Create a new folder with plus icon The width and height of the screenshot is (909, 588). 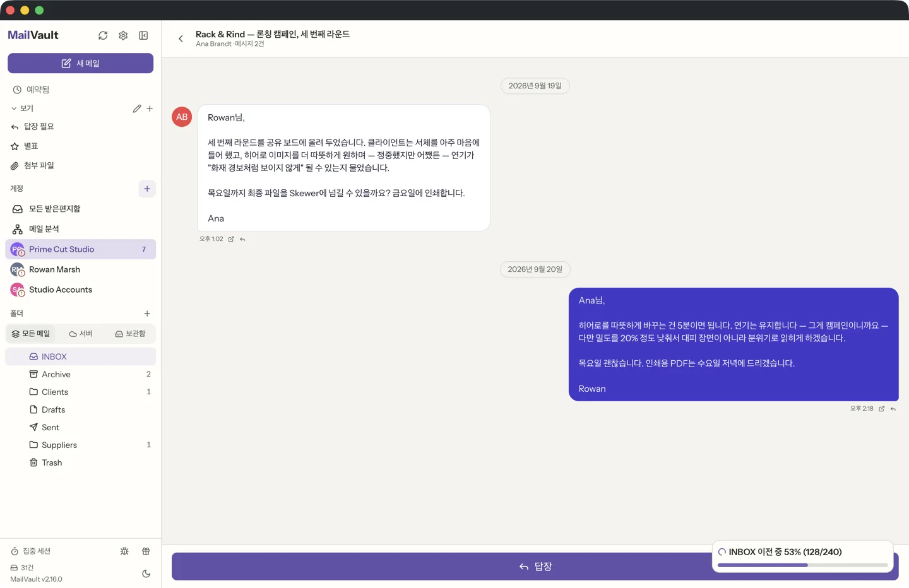coord(147,314)
